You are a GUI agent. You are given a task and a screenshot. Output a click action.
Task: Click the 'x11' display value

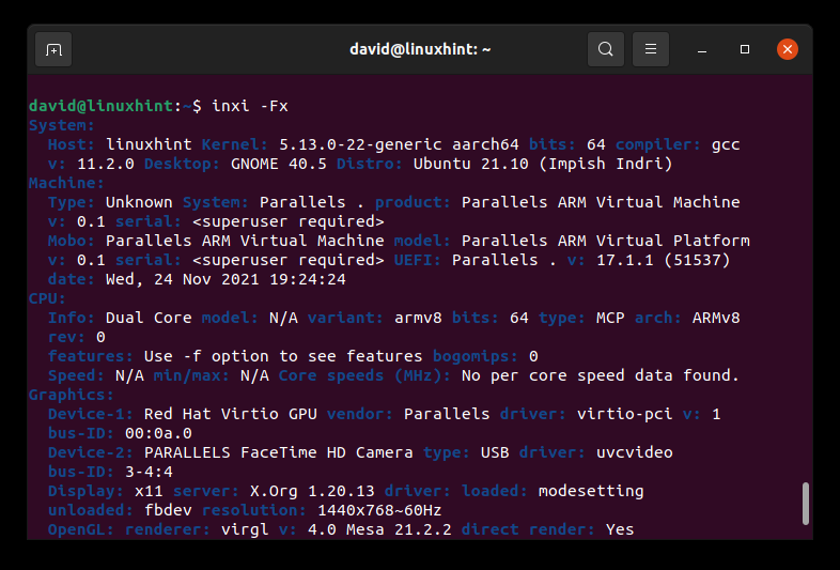[x=148, y=491]
